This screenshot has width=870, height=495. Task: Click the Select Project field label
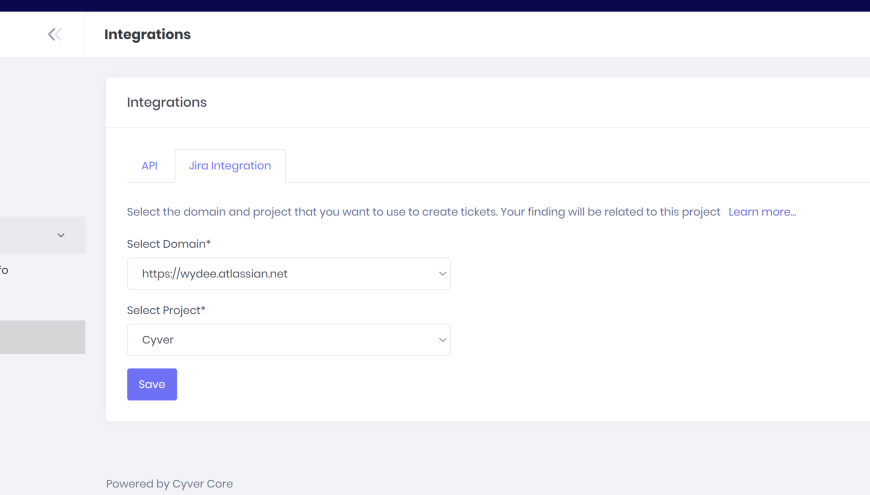point(166,310)
